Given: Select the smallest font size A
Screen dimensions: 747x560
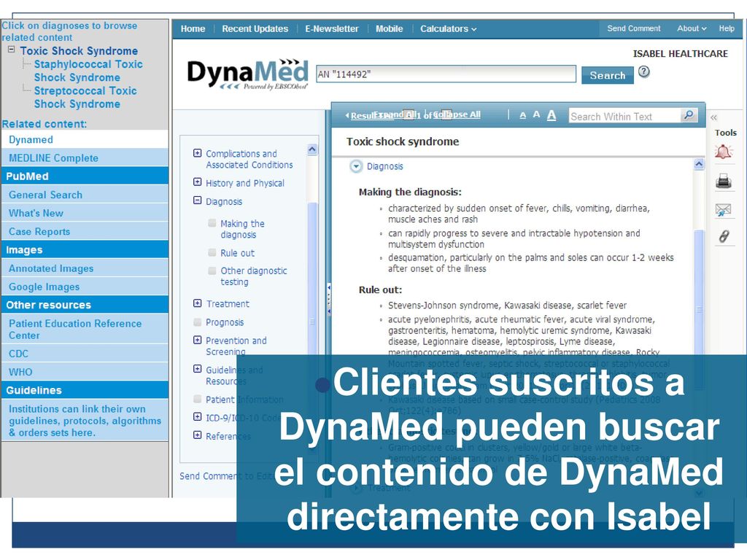Looking at the screenshot, I should click(x=522, y=115).
